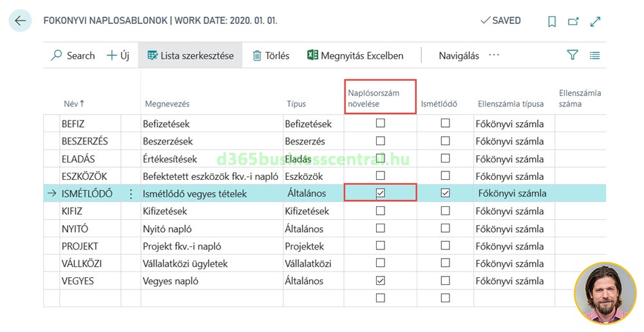Open page in new window icon
644x332 pixels.
click(x=573, y=21)
